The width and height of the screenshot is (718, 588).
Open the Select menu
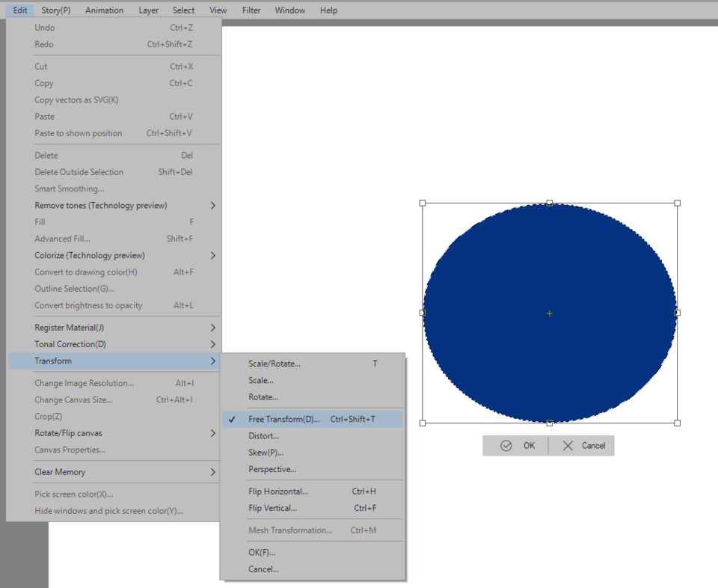(x=184, y=10)
